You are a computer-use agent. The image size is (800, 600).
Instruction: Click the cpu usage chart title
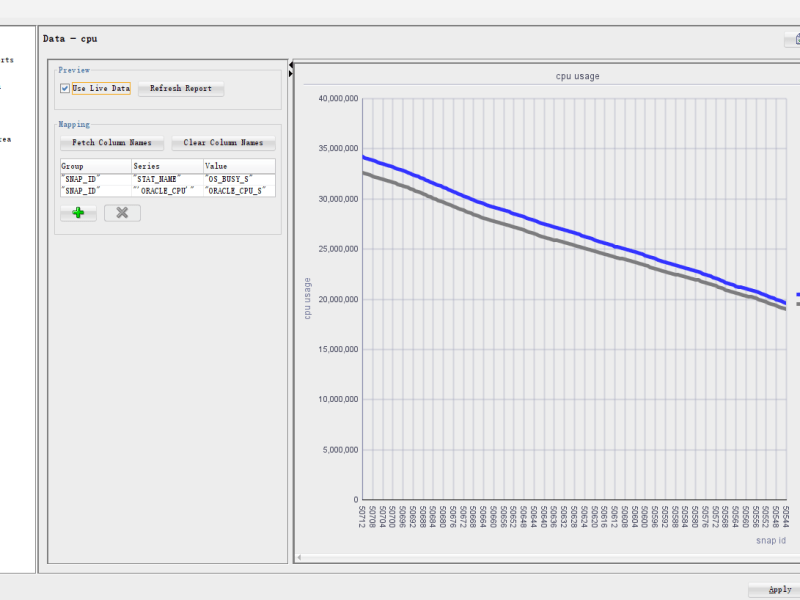tap(577, 75)
